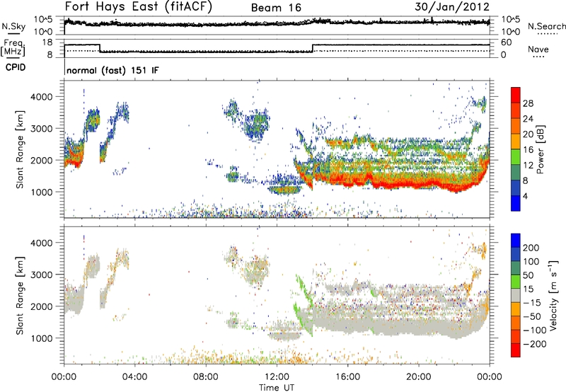
Task: Click the solid line sample under N.Sky
Action: (13, 33)
